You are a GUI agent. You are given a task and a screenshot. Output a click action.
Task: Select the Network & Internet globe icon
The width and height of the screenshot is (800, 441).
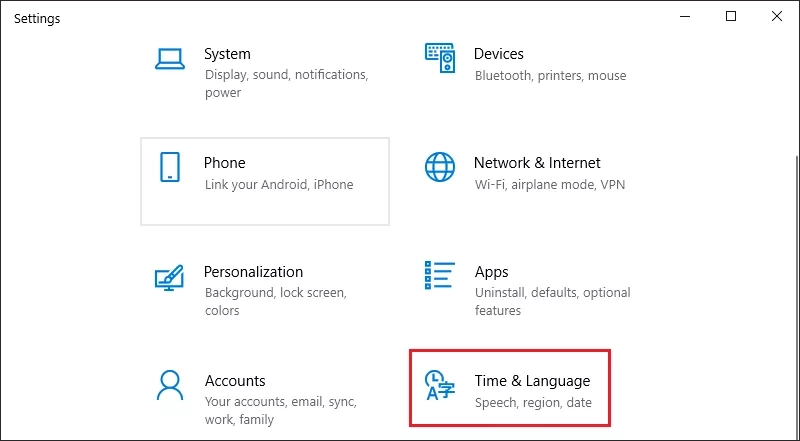click(x=440, y=167)
